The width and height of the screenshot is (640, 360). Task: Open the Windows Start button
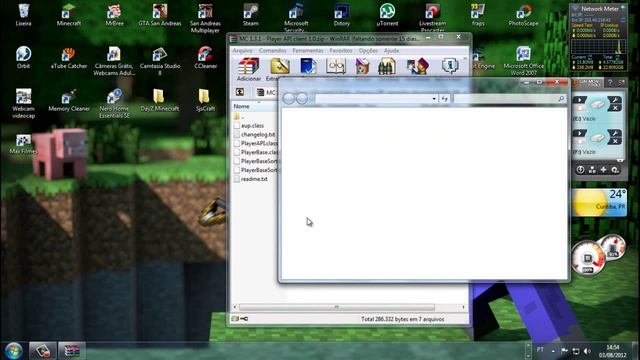[13, 351]
